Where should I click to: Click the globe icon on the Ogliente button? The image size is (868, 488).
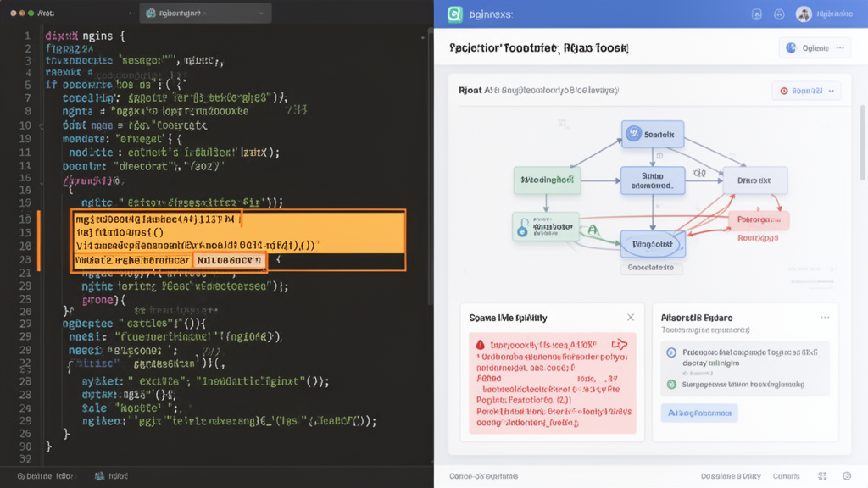(x=791, y=48)
